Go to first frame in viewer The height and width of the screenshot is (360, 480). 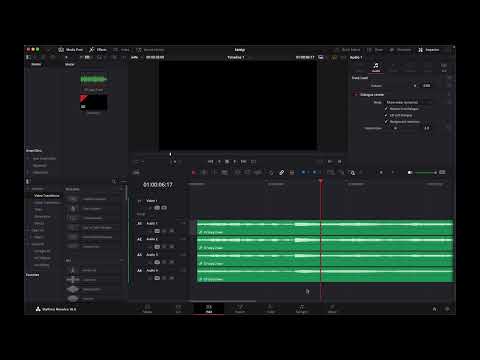click(210, 162)
